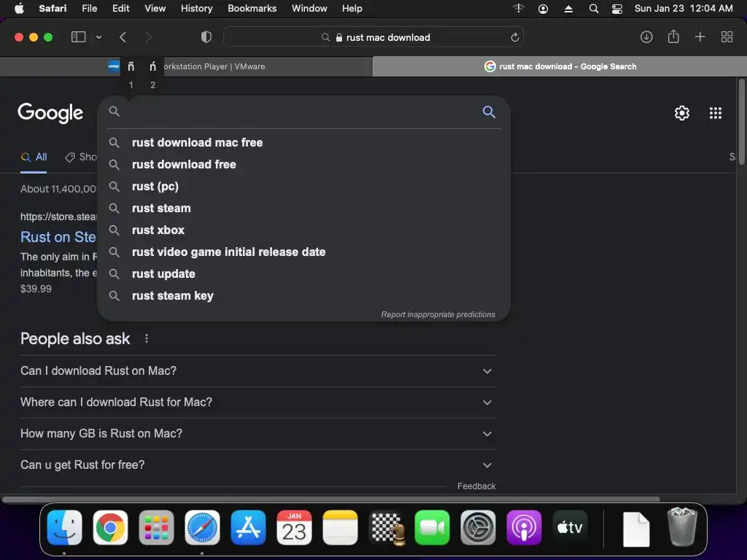Viewport: 747px width, 560px height.
Task: Click the Safari address bar
Action: click(x=373, y=37)
